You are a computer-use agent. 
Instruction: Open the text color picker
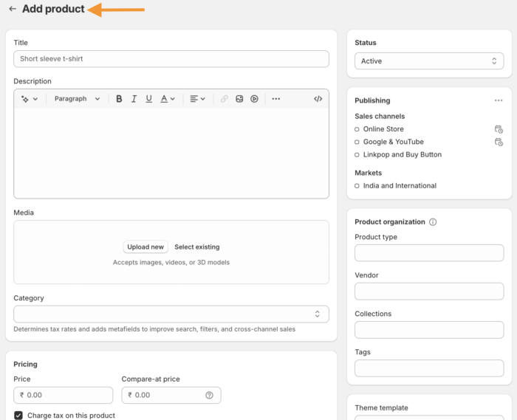click(x=168, y=99)
